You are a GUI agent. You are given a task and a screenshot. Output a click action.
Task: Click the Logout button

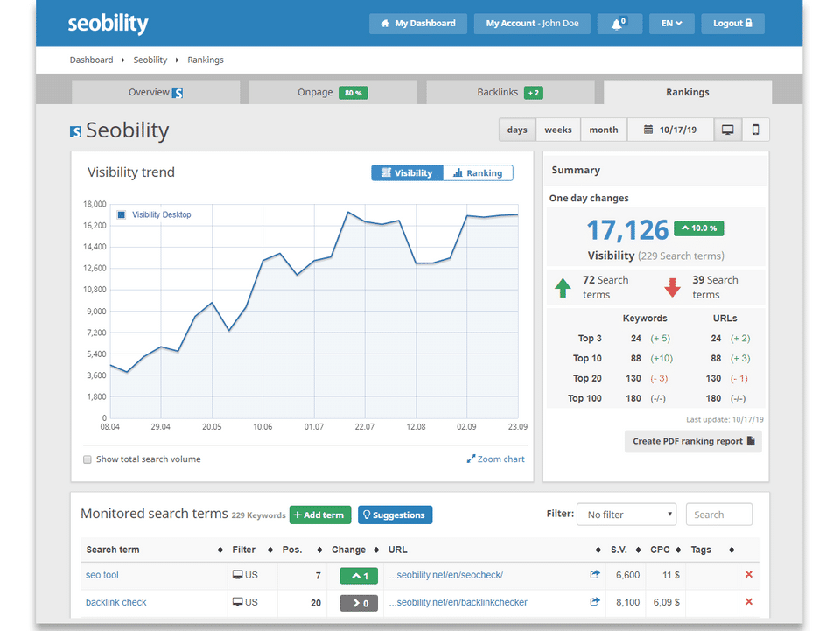pos(733,24)
